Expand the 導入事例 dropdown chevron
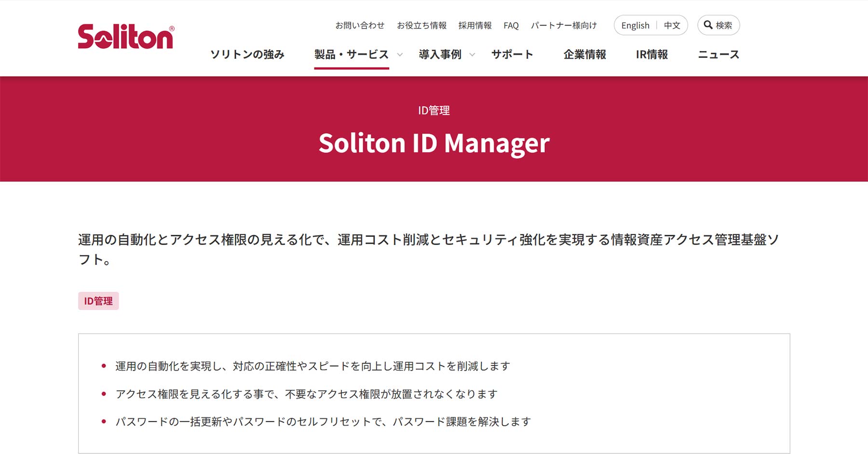The width and height of the screenshot is (868, 454). click(472, 55)
